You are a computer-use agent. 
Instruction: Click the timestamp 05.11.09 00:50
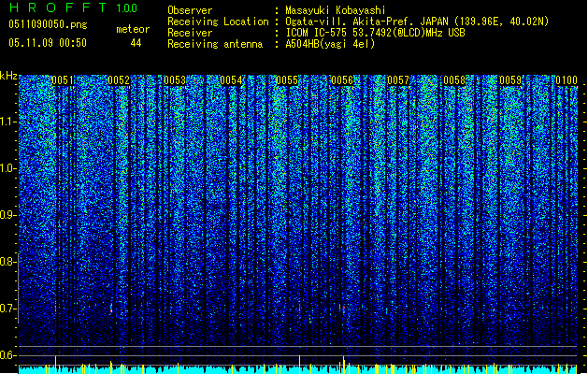(48, 43)
